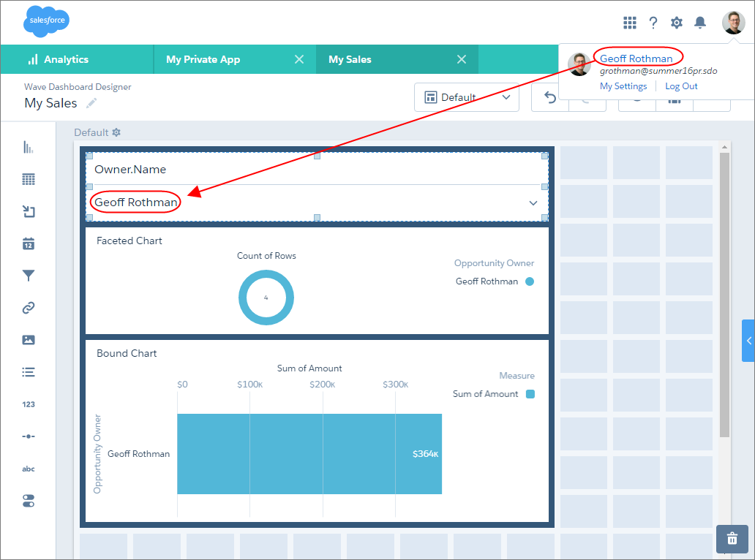Open the App Launcher grid icon

629,23
